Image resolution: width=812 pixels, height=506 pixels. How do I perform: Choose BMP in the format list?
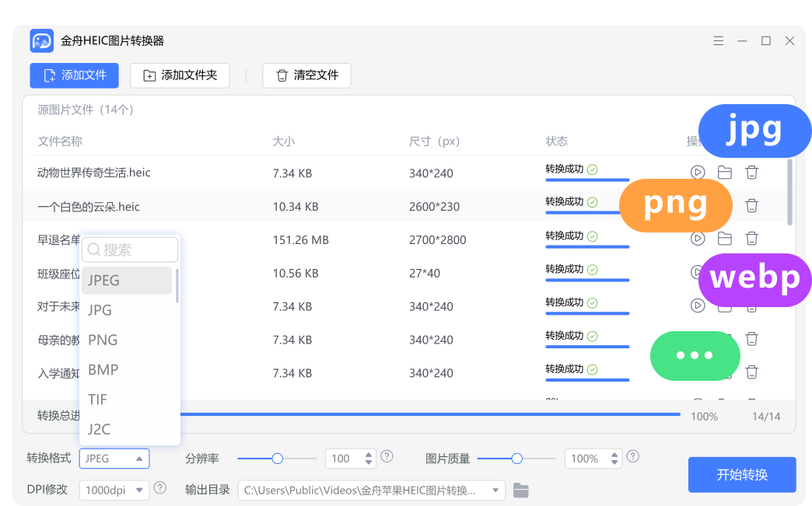(x=103, y=370)
